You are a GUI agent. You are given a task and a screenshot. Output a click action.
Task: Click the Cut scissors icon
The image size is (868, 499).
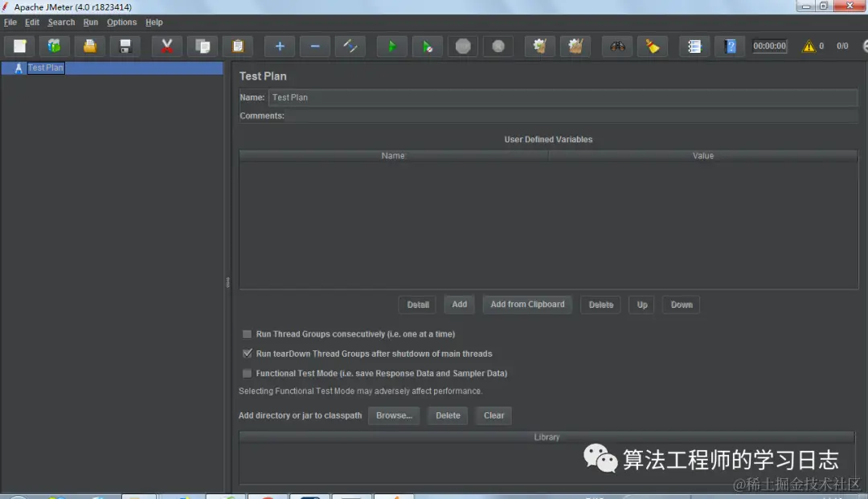(166, 47)
